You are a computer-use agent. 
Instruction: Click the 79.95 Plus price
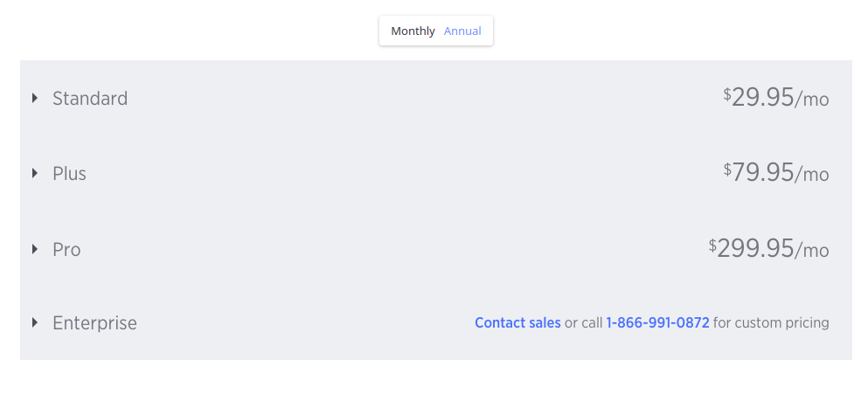pos(762,172)
